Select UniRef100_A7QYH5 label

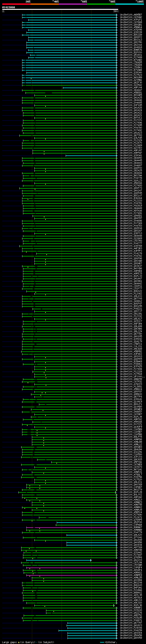[x=131, y=30]
